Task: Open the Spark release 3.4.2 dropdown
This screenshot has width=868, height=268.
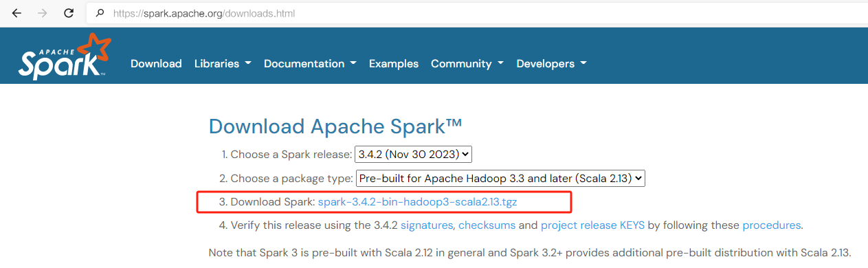Action: click(413, 155)
